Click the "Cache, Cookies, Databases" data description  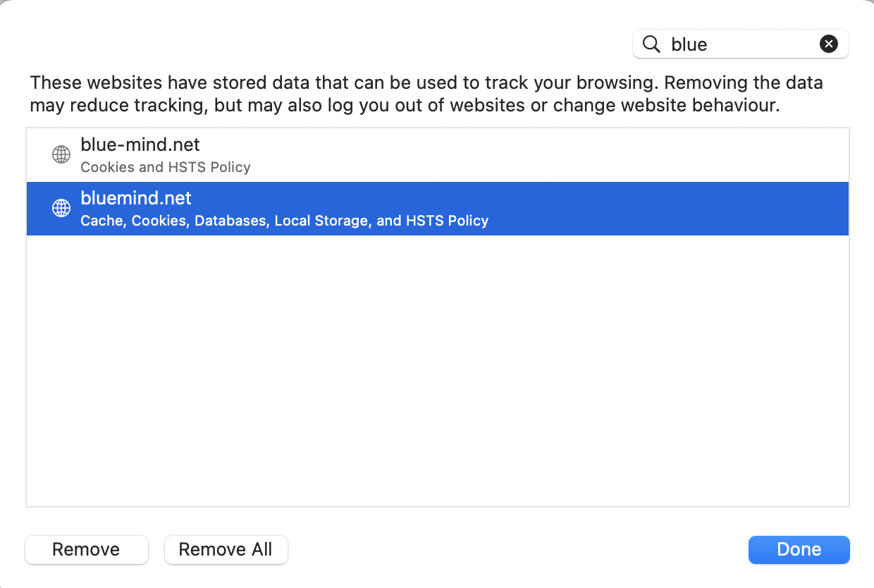pos(175,221)
